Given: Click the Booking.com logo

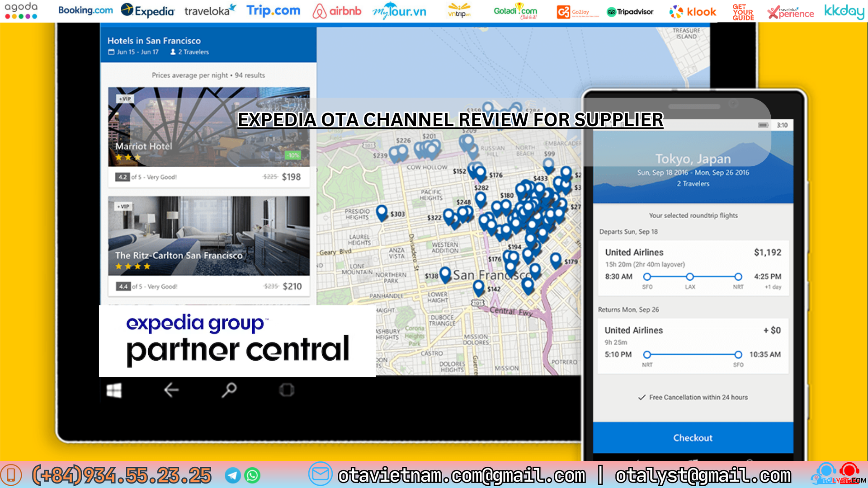Looking at the screenshot, I should click(x=85, y=10).
